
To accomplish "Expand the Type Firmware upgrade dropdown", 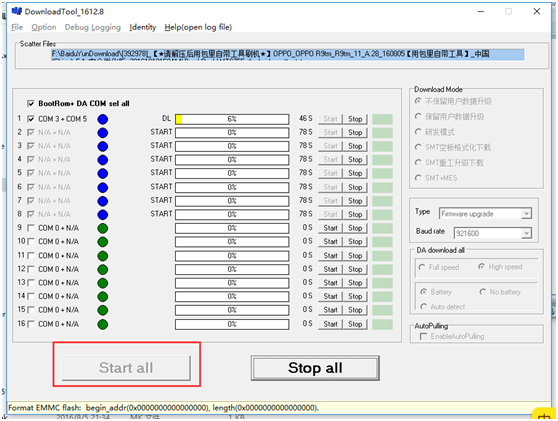I will (526, 214).
